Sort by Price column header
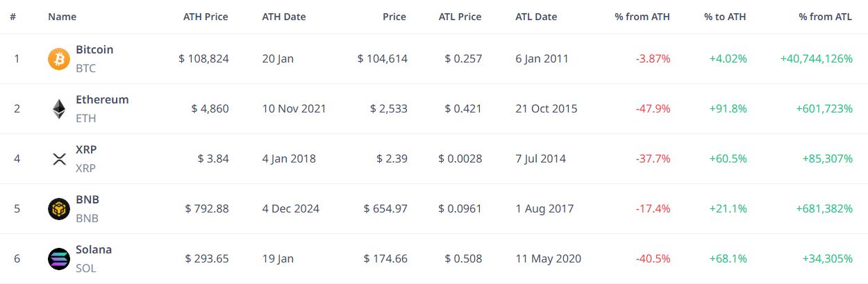This screenshot has width=868, height=284. [x=394, y=17]
